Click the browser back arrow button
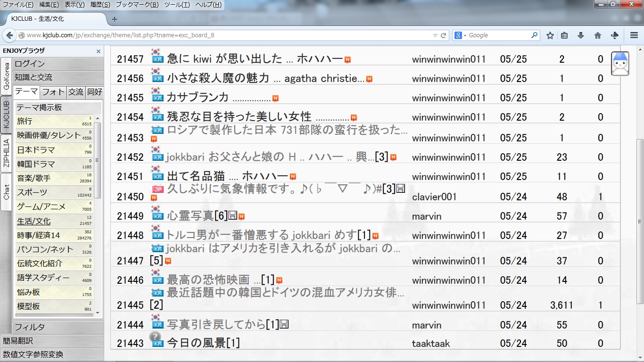The width and height of the screenshot is (644, 362). [x=9, y=35]
